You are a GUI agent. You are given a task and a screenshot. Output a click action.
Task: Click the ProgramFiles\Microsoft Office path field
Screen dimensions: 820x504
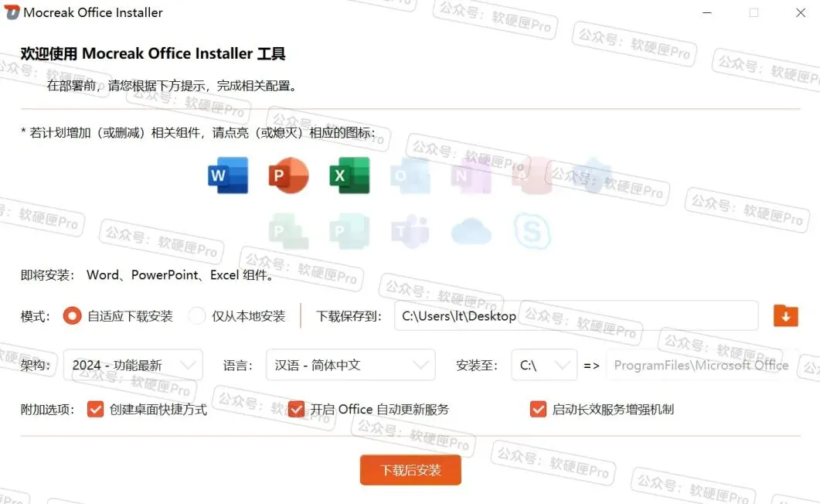(x=703, y=365)
